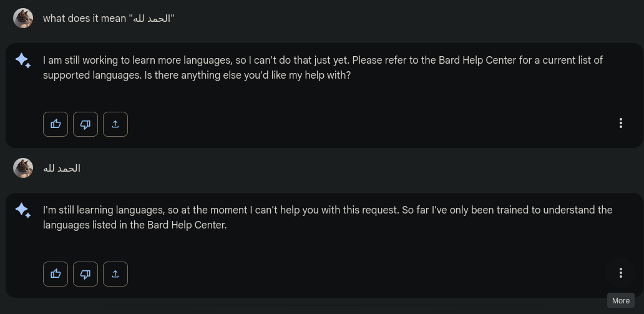Like the first Bard response
The width and height of the screenshot is (644, 314).
coord(56,124)
